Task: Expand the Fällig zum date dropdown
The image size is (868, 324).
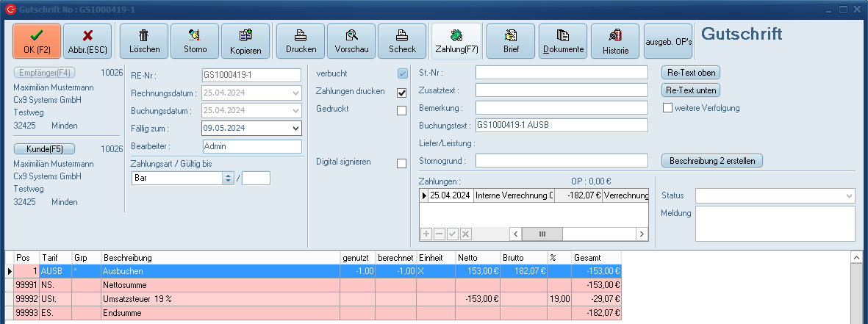Action: [295, 128]
